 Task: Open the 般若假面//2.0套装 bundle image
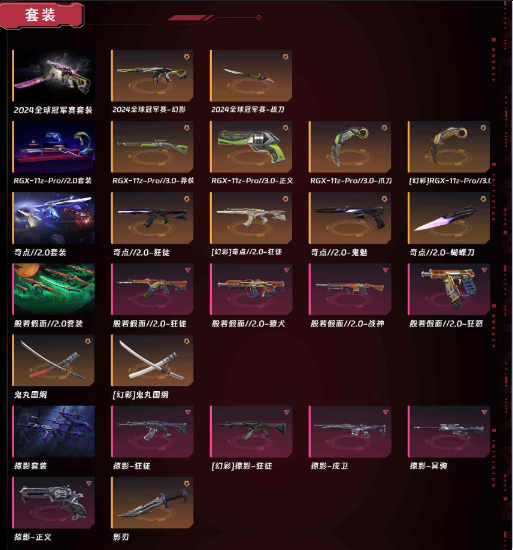(54, 289)
